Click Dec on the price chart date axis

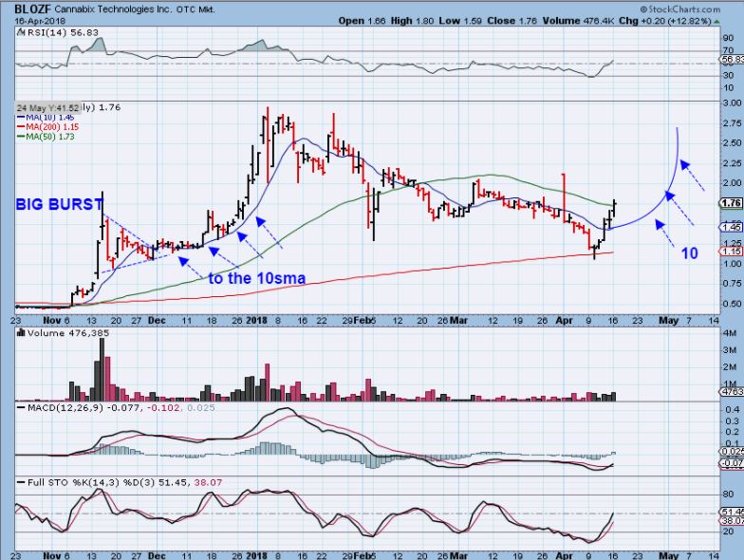coord(157,321)
